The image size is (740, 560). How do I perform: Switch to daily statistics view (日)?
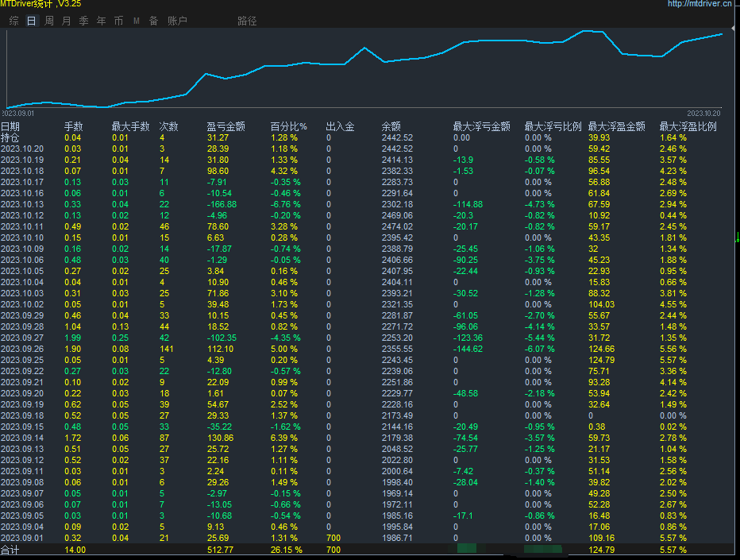coord(30,21)
